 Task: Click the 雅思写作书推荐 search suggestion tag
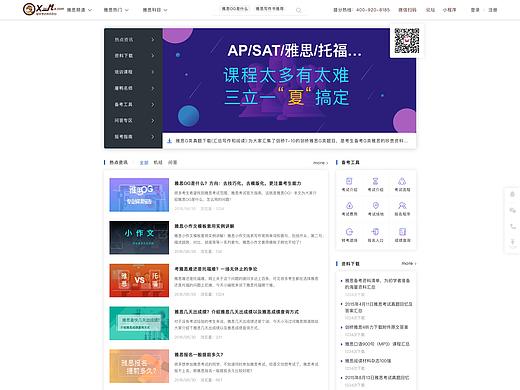point(270,9)
